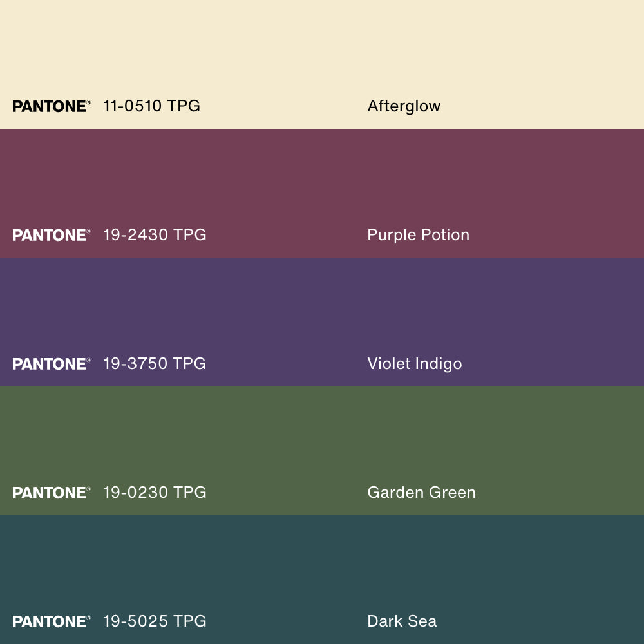Viewport: 644px width, 644px height.
Task: Click the Pantone logo on the Afterglow swatch
Action: [x=51, y=106]
